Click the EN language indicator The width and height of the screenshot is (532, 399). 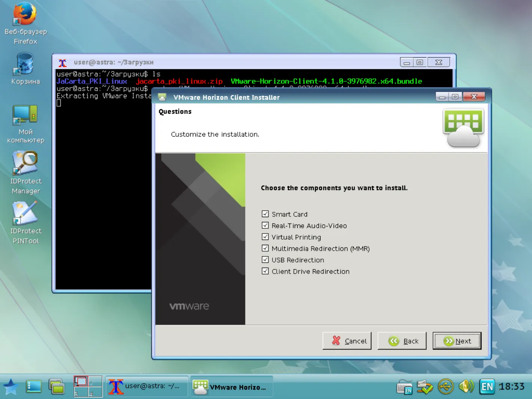pyautogui.click(x=487, y=387)
